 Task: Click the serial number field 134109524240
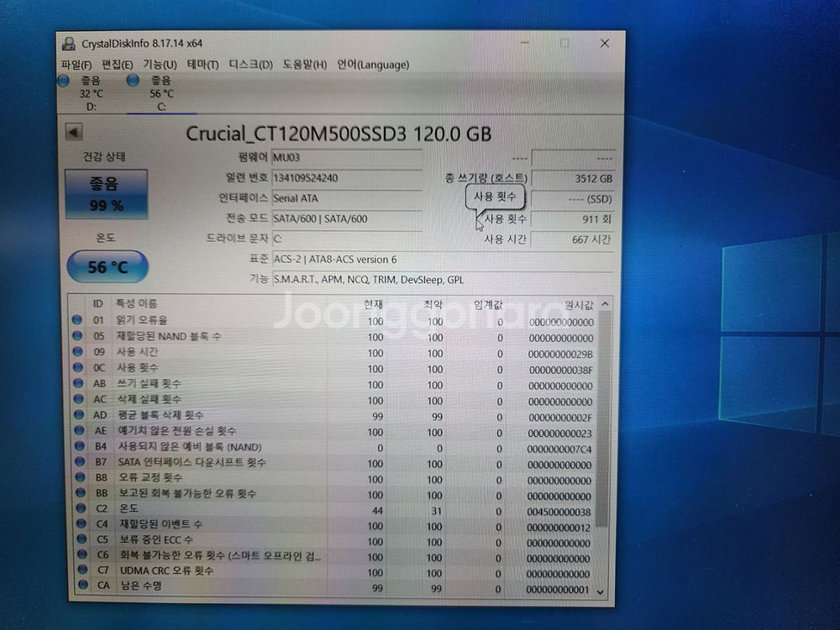tap(347, 178)
